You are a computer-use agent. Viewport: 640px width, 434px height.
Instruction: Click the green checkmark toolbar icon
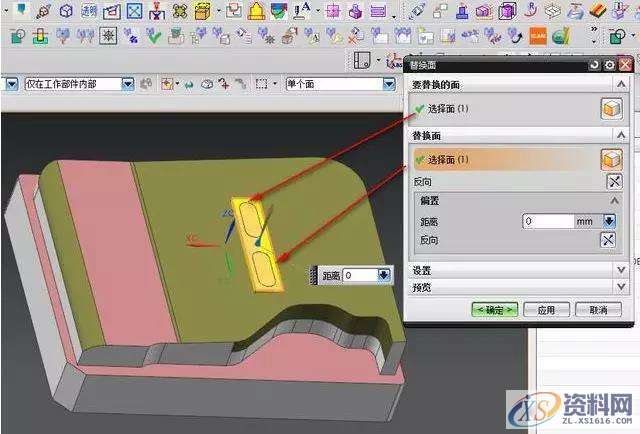156,37
